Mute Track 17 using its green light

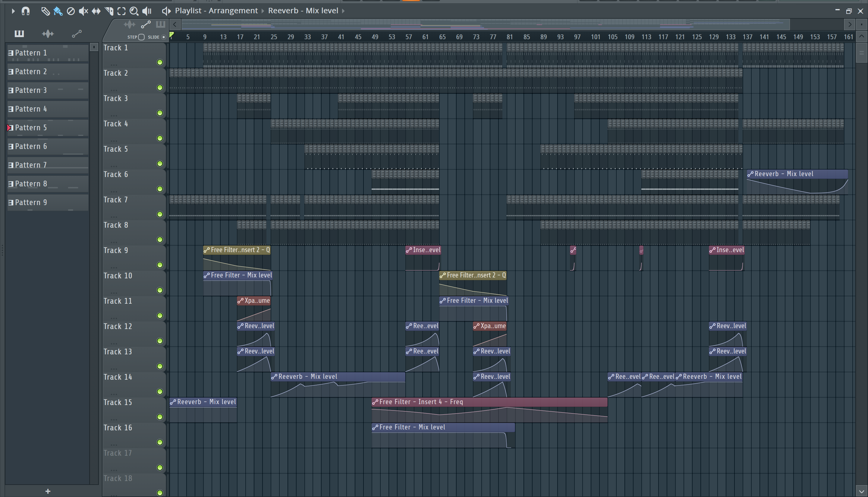click(x=160, y=468)
